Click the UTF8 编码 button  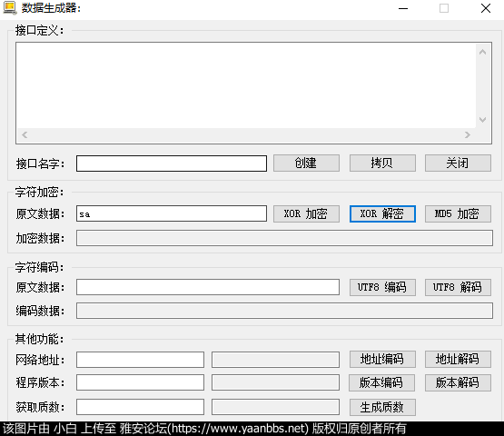point(382,287)
